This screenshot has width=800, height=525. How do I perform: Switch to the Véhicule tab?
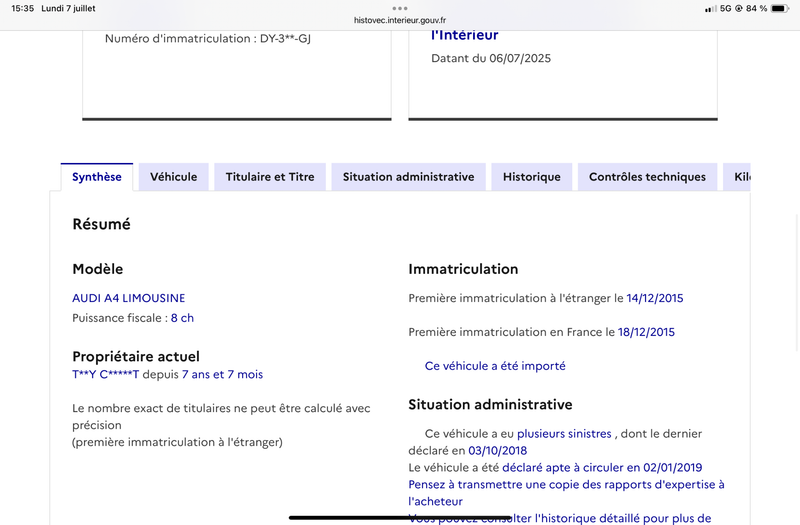(173, 177)
